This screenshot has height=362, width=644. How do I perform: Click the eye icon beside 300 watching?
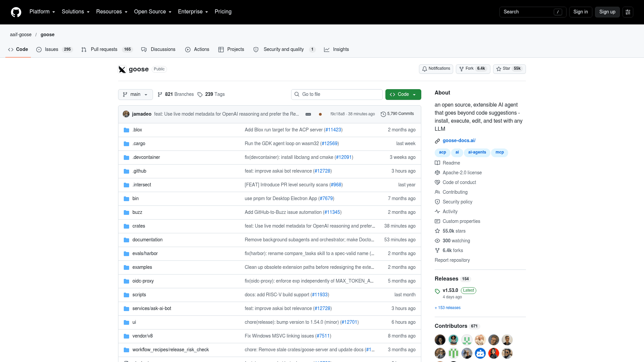click(437, 241)
